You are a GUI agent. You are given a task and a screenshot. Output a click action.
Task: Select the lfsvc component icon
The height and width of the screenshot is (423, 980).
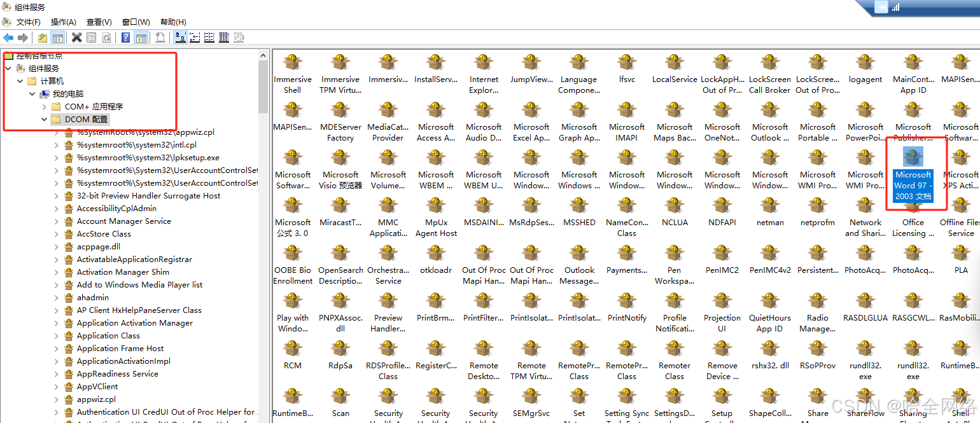(627, 69)
